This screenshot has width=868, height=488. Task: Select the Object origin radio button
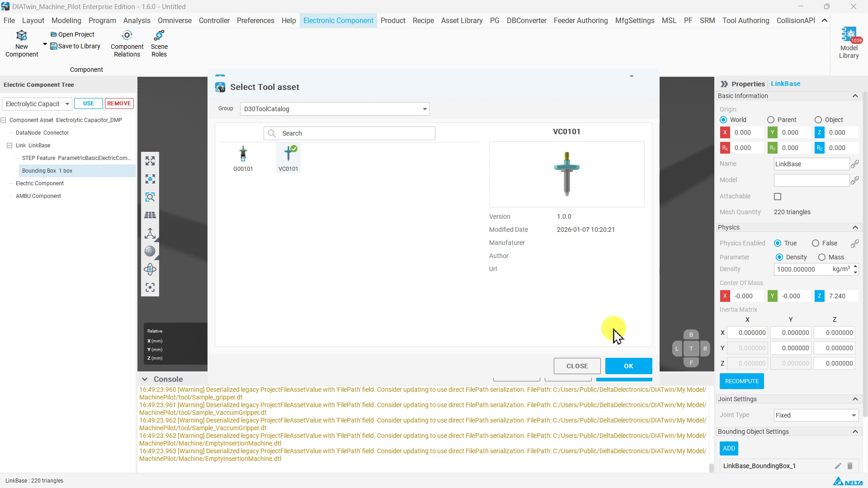(x=818, y=120)
